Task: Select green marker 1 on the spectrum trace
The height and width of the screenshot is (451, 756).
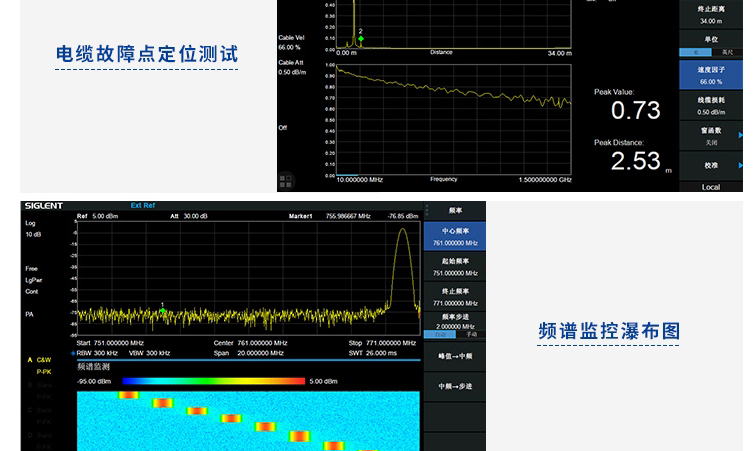Action: pyautogui.click(x=162, y=312)
